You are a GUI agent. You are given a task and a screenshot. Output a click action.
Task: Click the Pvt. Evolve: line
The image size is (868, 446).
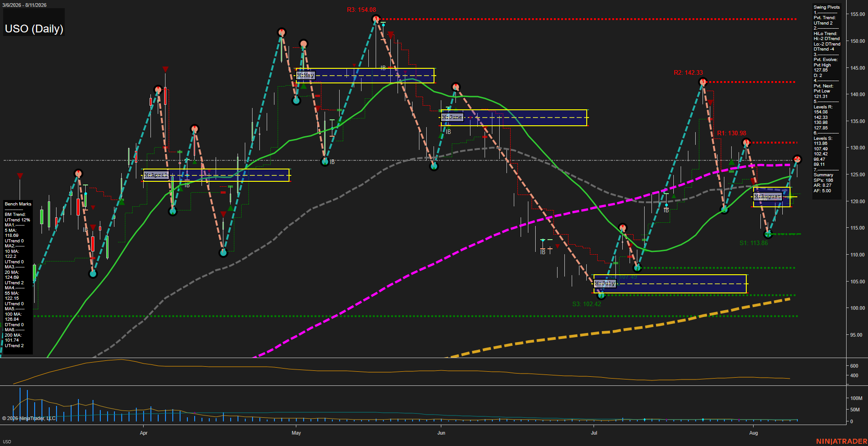826,60
